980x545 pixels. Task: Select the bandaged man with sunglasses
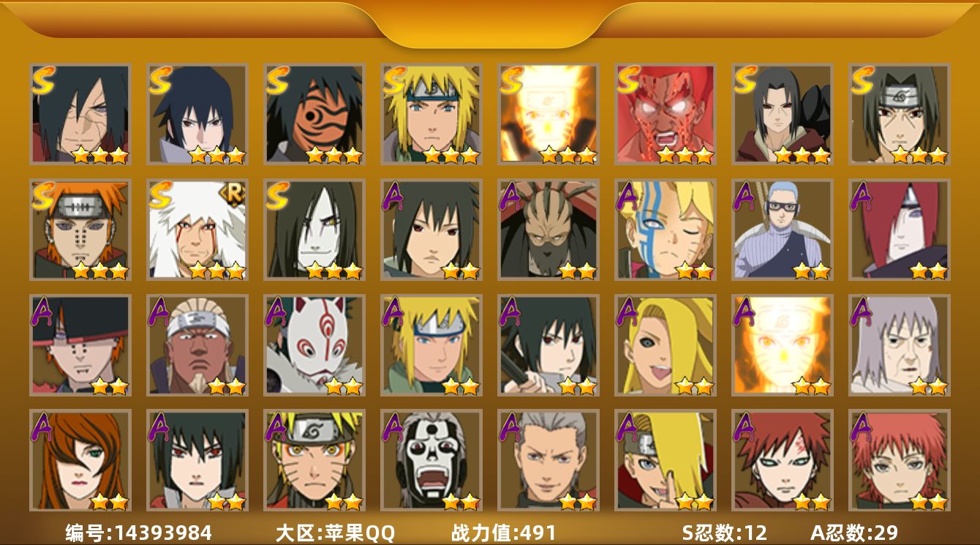pos(783,230)
